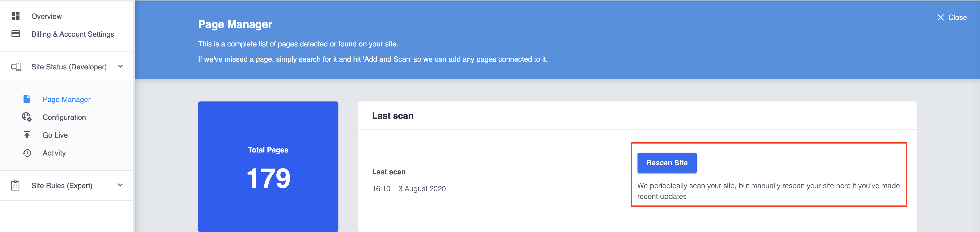This screenshot has height=232, width=980.
Task: Click the Overview dashboard grid icon
Action: pyautogui.click(x=16, y=16)
